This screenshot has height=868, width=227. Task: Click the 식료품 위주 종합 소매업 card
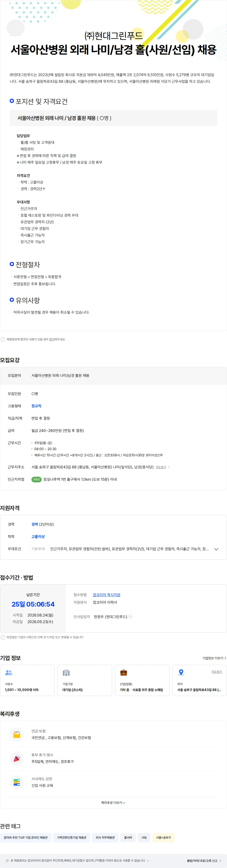click(x=142, y=680)
